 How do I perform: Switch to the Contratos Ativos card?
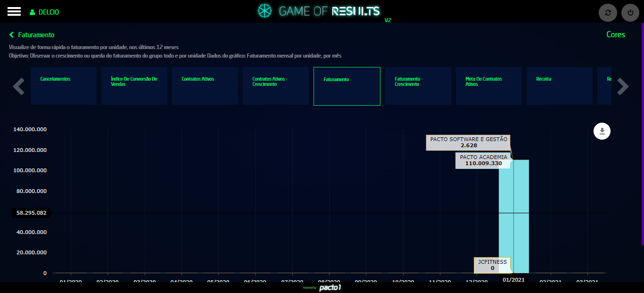pos(205,86)
